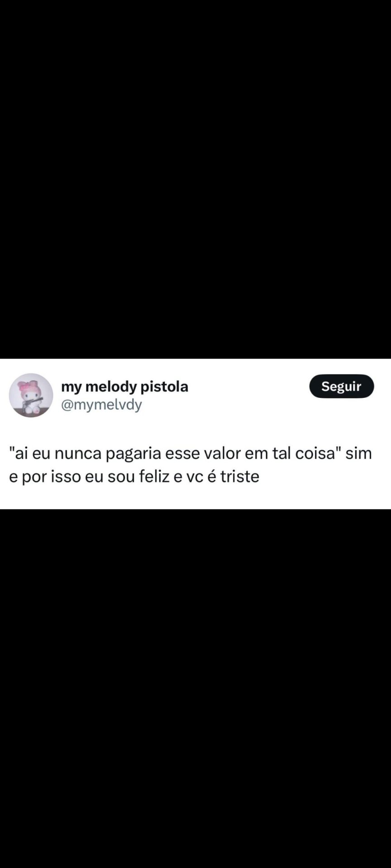This screenshot has width=391, height=868.
Task: Tap the word "sim" ending the first line
Action: click(358, 453)
